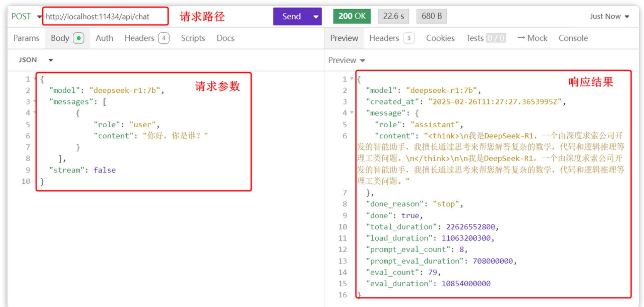Screen dimensions: 644x307
Task: Click the 22.6 s response time badge
Action: (x=393, y=16)
